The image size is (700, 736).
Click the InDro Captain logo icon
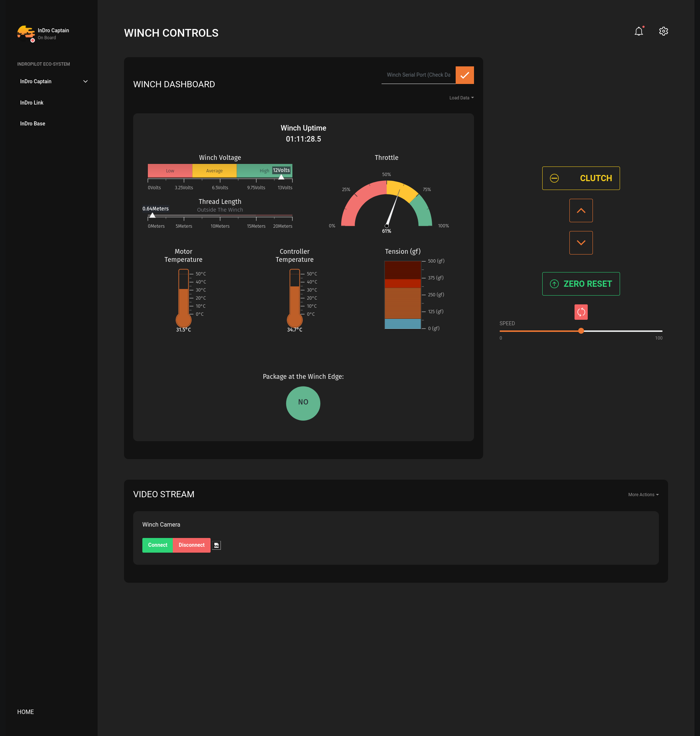coord(26,33)
